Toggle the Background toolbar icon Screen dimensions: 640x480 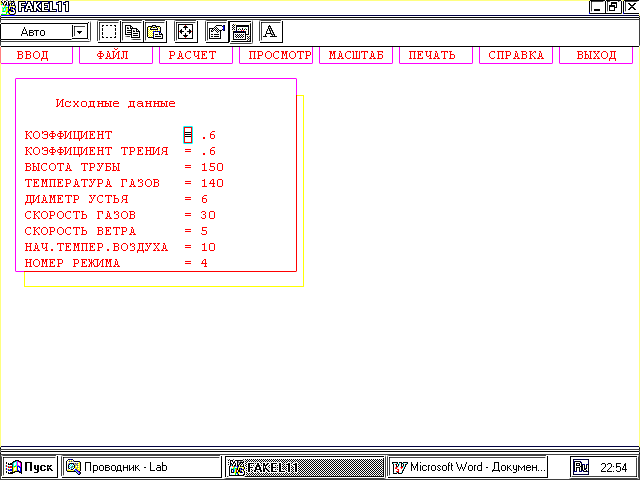(240, 32)
